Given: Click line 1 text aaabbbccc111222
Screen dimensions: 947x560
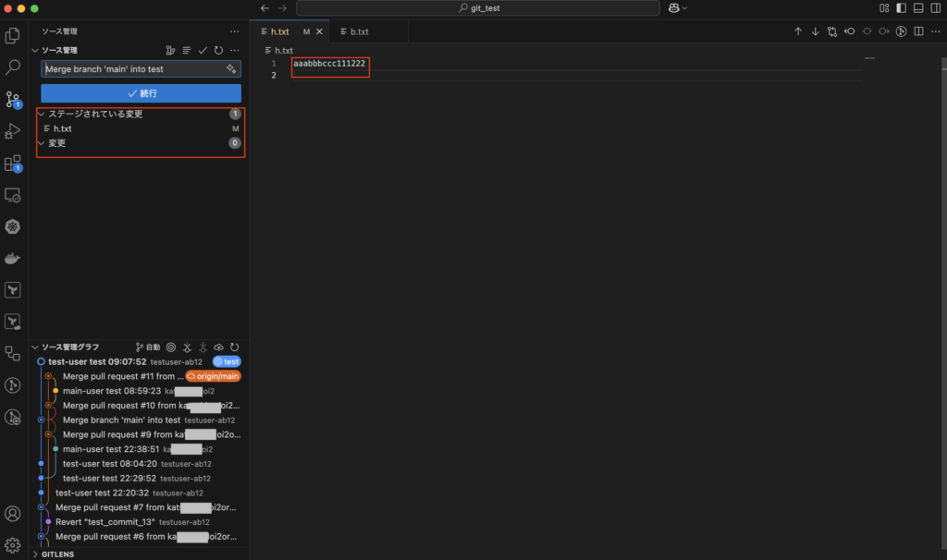Looking at the screenshot, I should pos(329,64).
